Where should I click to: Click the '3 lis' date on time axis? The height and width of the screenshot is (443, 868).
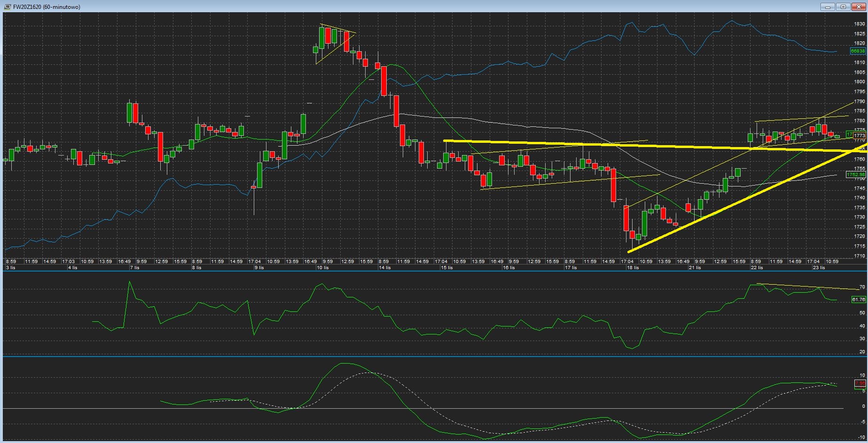click(x=10, y=268)
